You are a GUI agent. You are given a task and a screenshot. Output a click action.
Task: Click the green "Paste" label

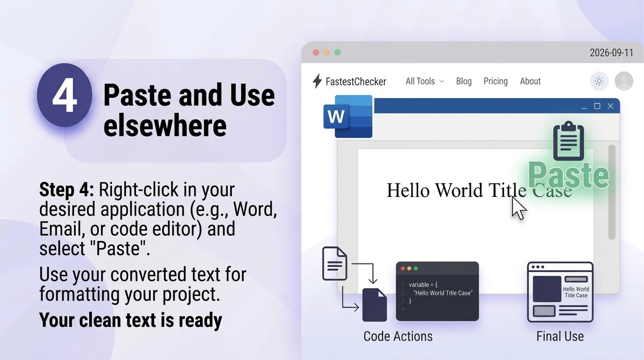pyautogui.click(x=569, y=175)
